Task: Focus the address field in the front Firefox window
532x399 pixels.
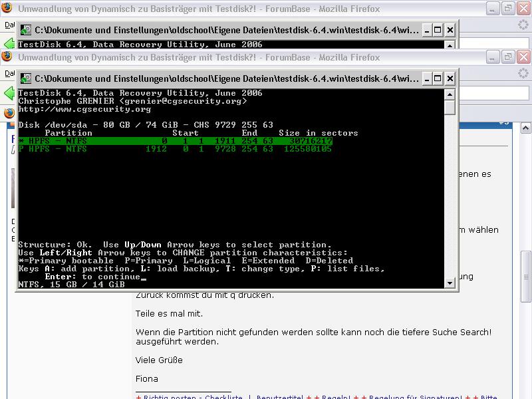Action: pyautogui.click(x=493, y=93)
